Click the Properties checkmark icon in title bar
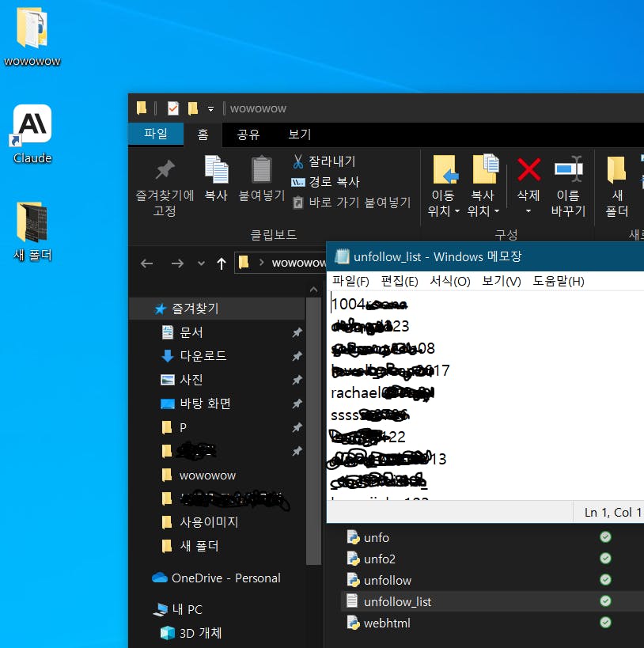The width and height of the screenshot is (644, 648). (x=172, y=108)
